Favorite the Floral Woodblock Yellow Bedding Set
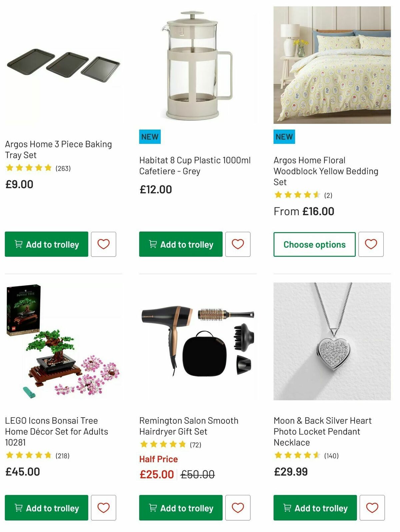Image resolution: width=400 pixels, height=532 pixels. [372, 244]
